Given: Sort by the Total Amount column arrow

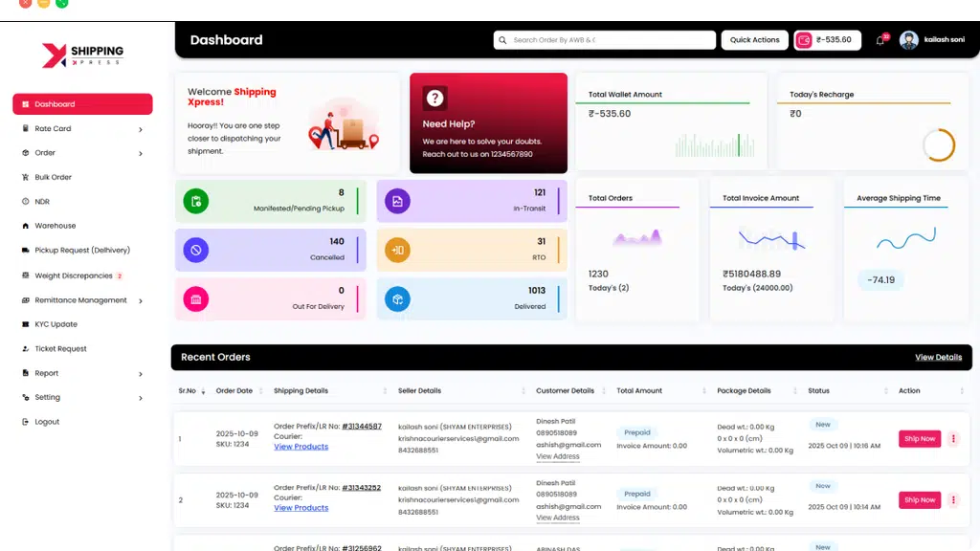Looking at the screenshot, I should click(x=703, y=391).
